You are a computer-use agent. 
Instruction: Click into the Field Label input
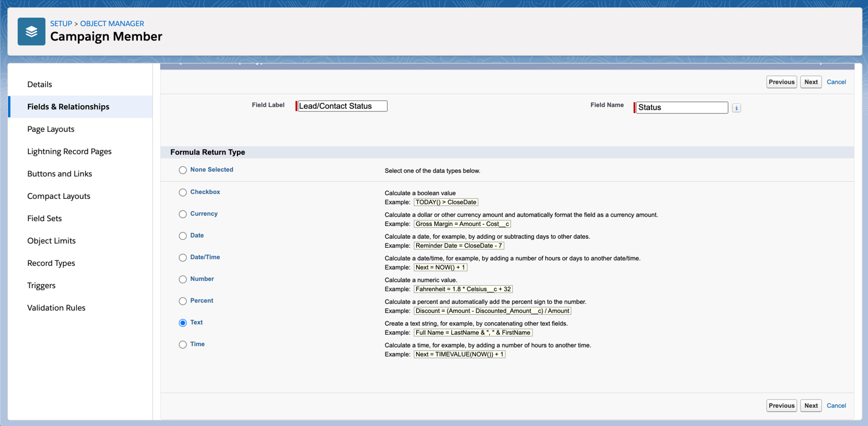pos(342,106)
